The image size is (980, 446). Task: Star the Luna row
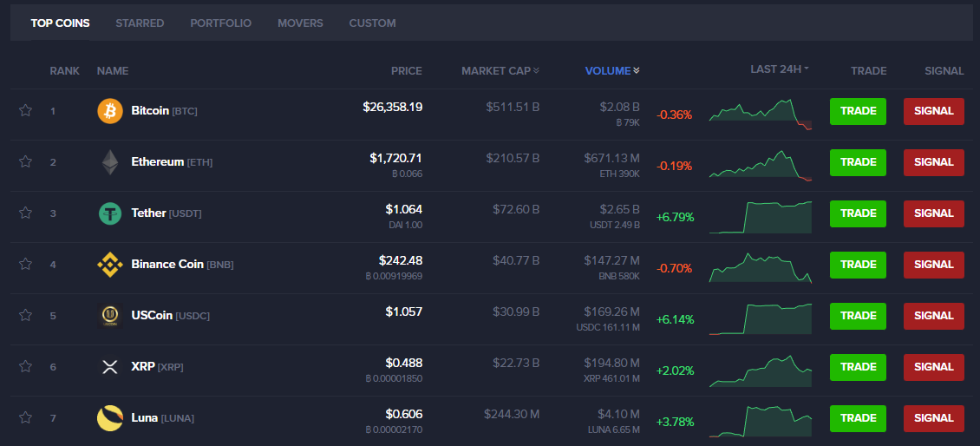25,417
